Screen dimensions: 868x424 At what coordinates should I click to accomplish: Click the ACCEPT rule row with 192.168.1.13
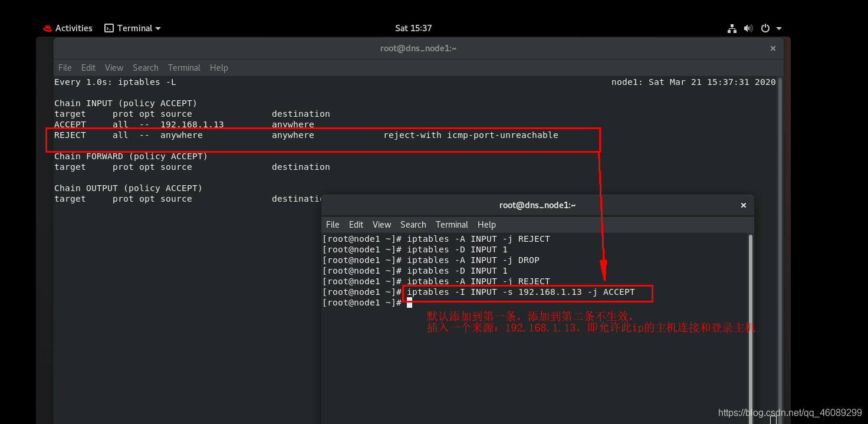(184, 124)
